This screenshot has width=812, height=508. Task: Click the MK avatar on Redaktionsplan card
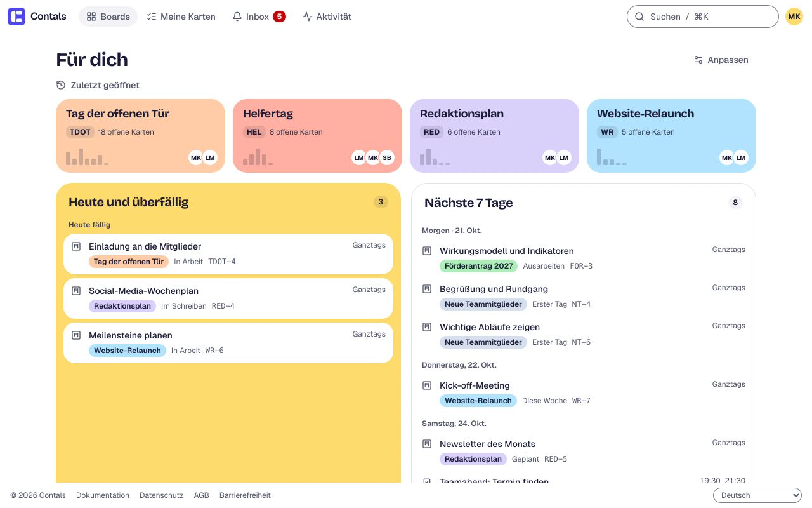[x=550, y=157]
